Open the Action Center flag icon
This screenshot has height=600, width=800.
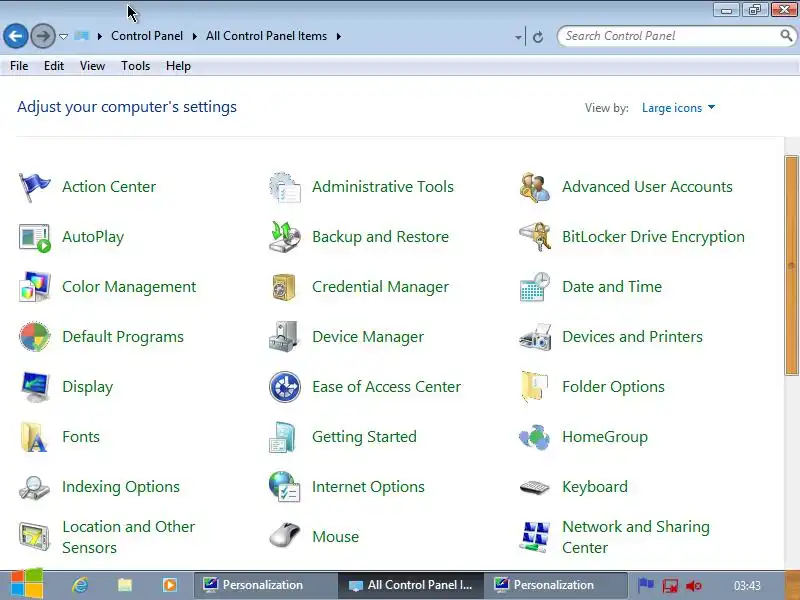click(34, 187)
